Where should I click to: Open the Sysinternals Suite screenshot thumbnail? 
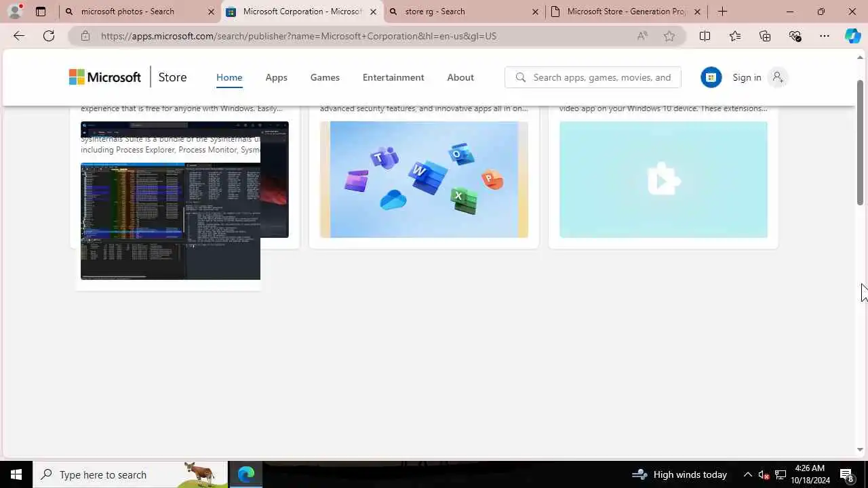click(170, 221)
